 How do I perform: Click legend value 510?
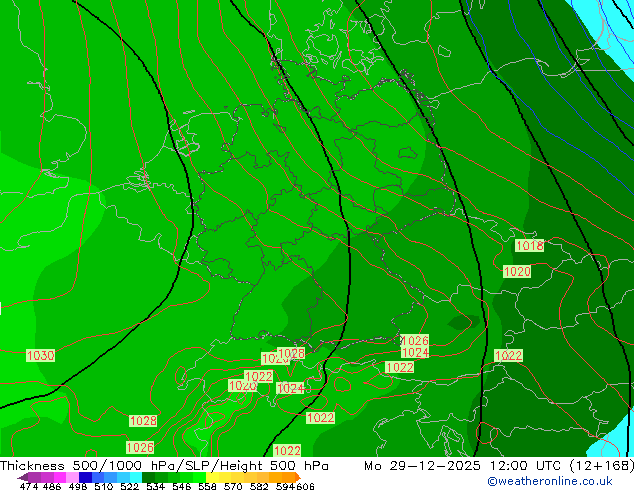click(x=104, y=486)
